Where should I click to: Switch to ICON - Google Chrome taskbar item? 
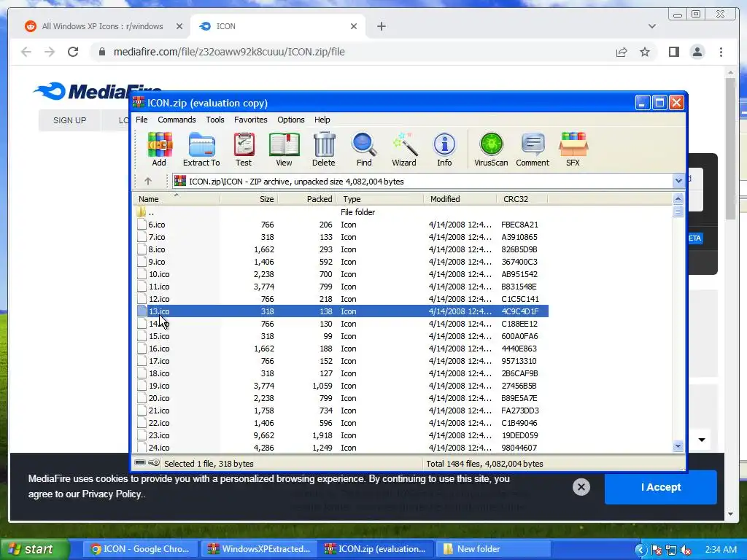pos(140,549)
